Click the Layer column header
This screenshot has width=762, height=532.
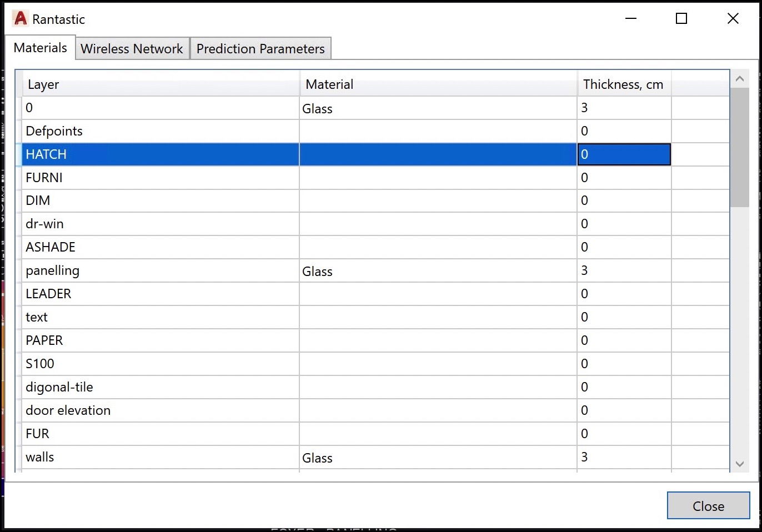[160, 84]
